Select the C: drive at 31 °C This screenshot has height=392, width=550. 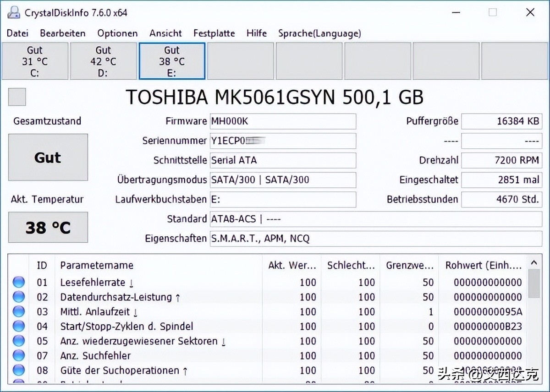35,61
